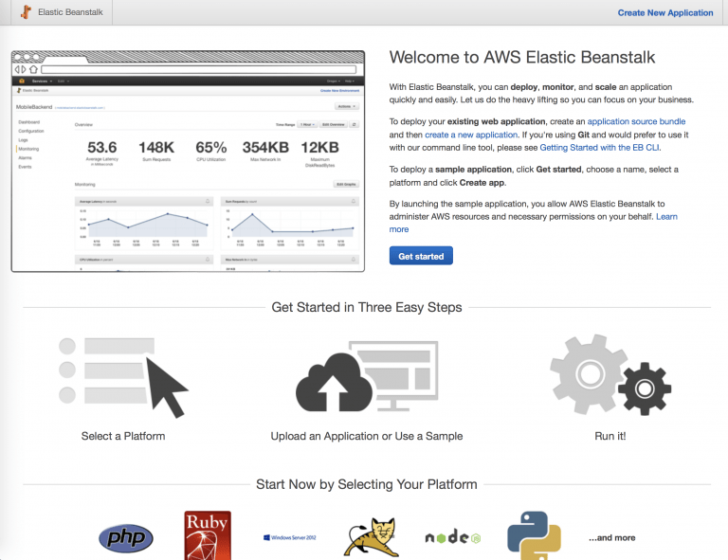728x560 pixels.
Task: Click the dashboard preview screenshot thumbnail
Action: tap(188, 161)
